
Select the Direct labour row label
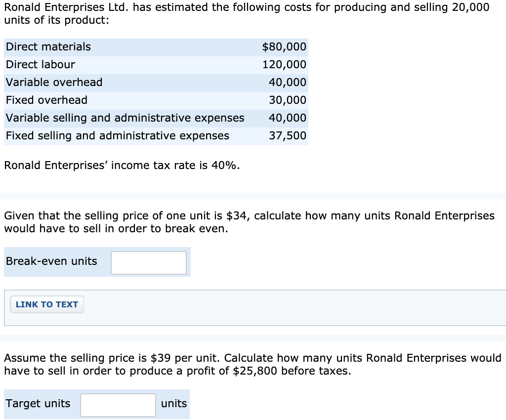point(41,65)
